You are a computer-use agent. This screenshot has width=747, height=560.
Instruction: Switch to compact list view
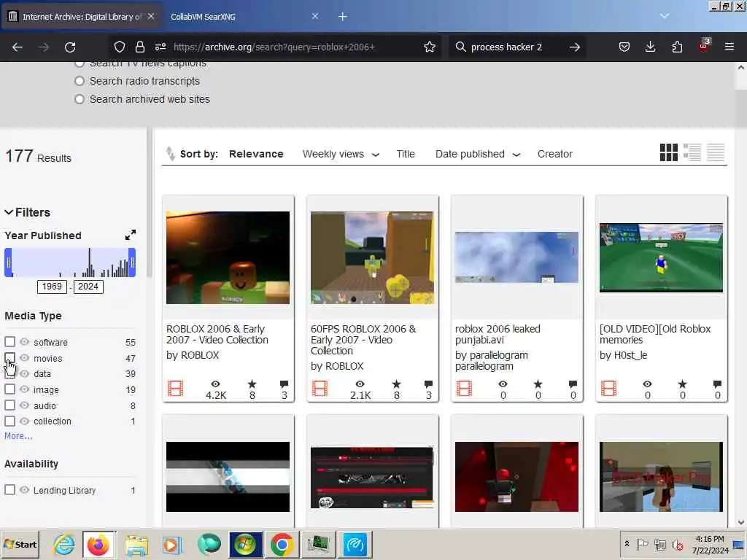pyautogui.click(x=715, y=152)
